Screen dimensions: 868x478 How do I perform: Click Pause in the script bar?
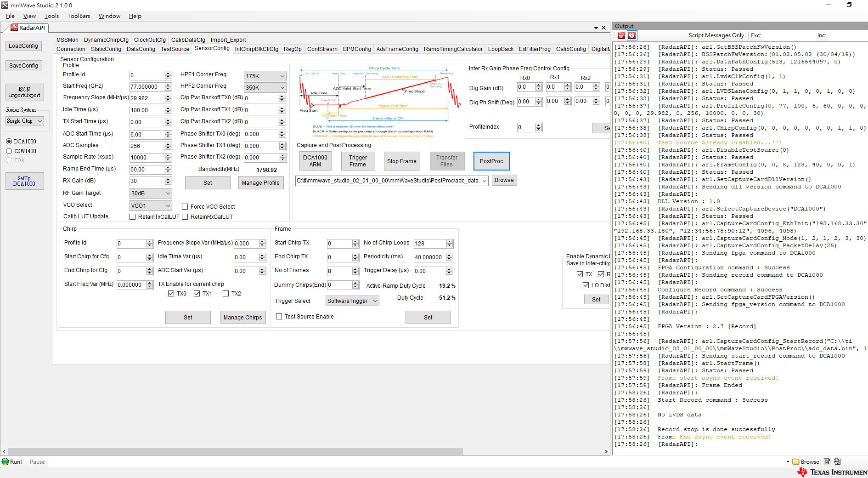coord(37,462)
